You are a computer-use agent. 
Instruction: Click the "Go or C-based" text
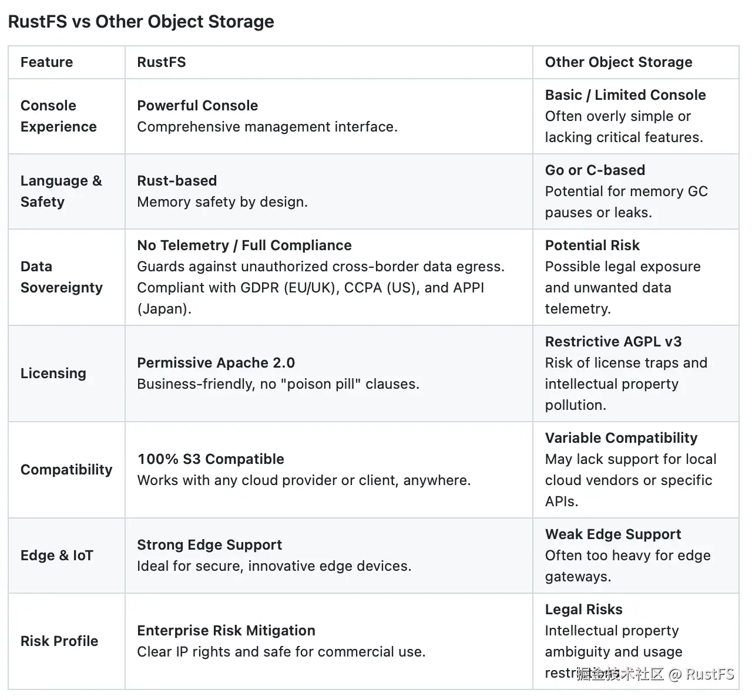click(595, 170)
